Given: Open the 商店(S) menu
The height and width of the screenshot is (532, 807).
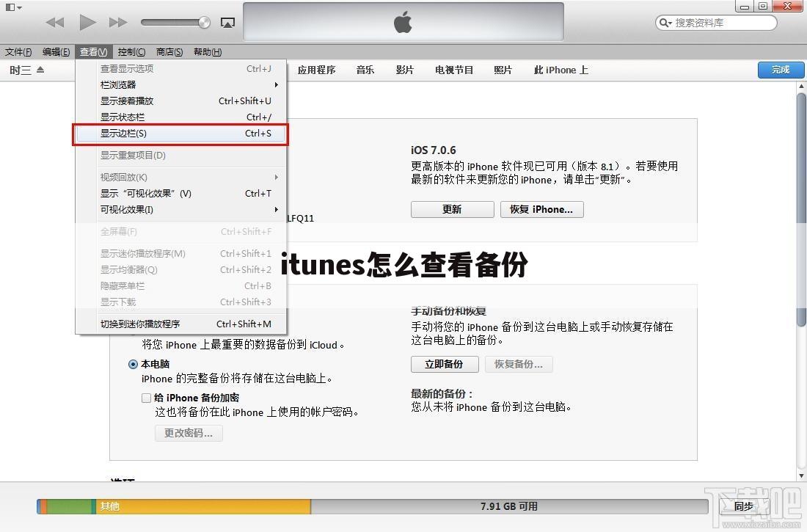Looking at the screenshot, I should point(169,52).
